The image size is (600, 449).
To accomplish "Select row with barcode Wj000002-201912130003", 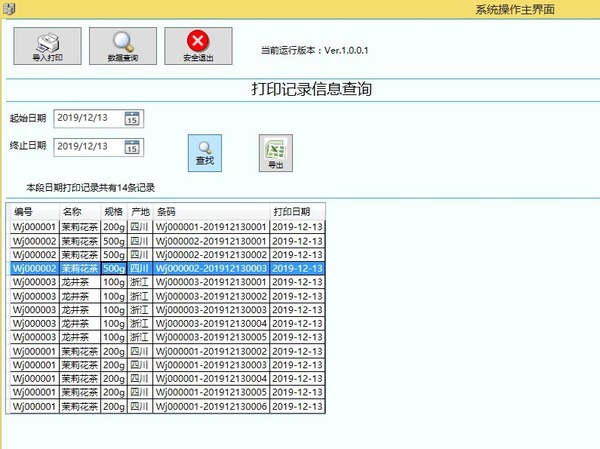I will [x=211, y=269].
